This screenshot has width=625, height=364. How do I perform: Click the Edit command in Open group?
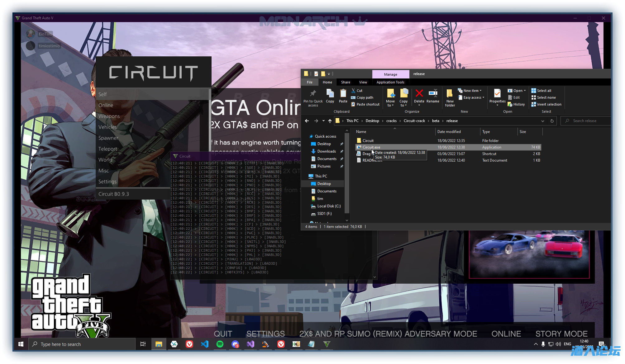(514, 97)
